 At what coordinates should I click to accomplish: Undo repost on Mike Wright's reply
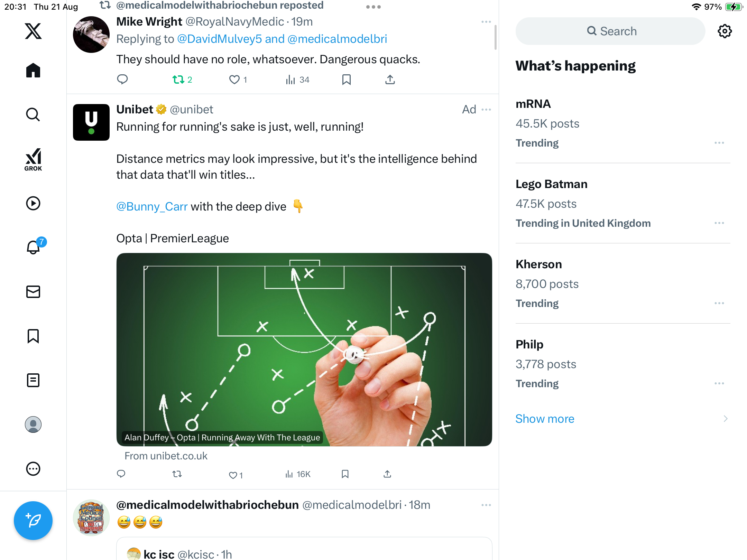point(178,80)
